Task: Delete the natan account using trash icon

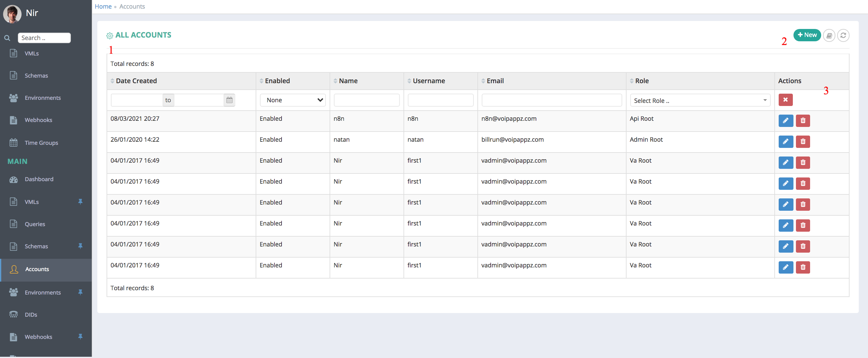Action: coord(803,142)
